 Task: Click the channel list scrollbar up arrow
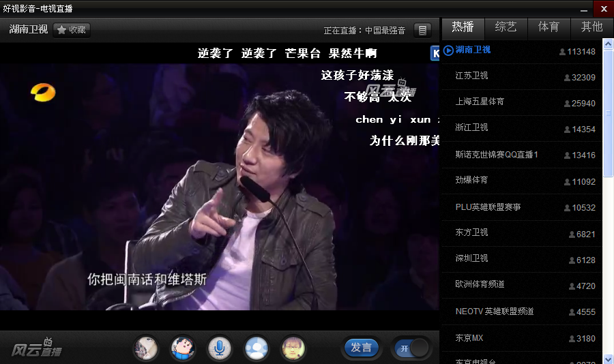(608, 45)
